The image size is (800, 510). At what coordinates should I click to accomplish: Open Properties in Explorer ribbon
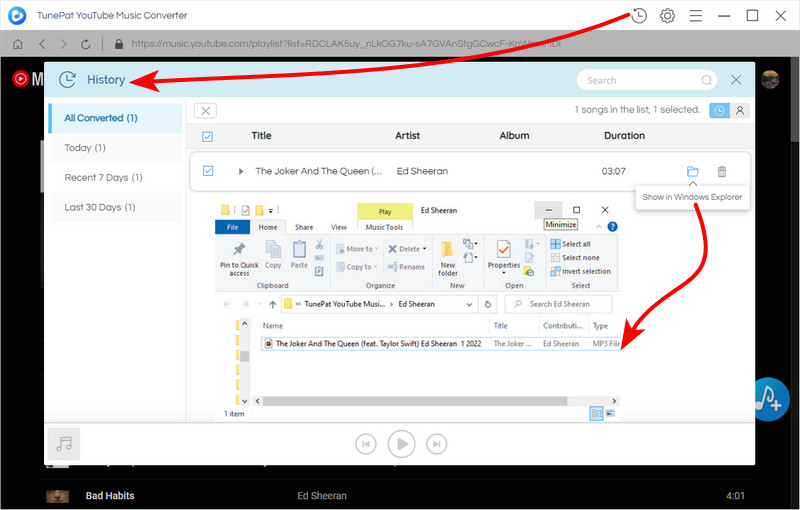click(x=504, y=258)
